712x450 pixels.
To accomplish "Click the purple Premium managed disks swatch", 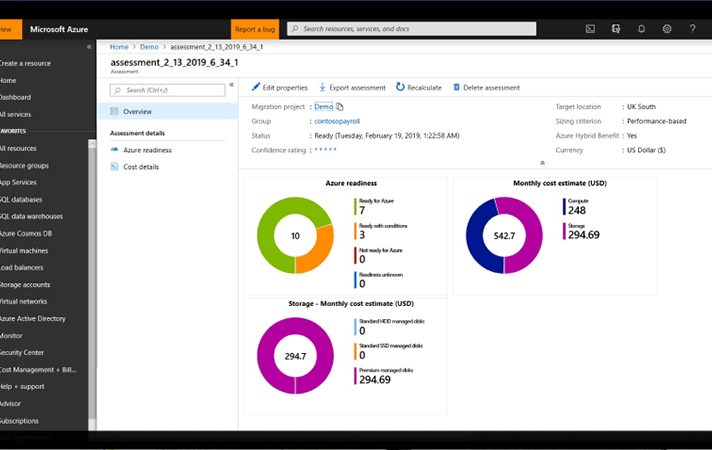I will pos(355,376).
